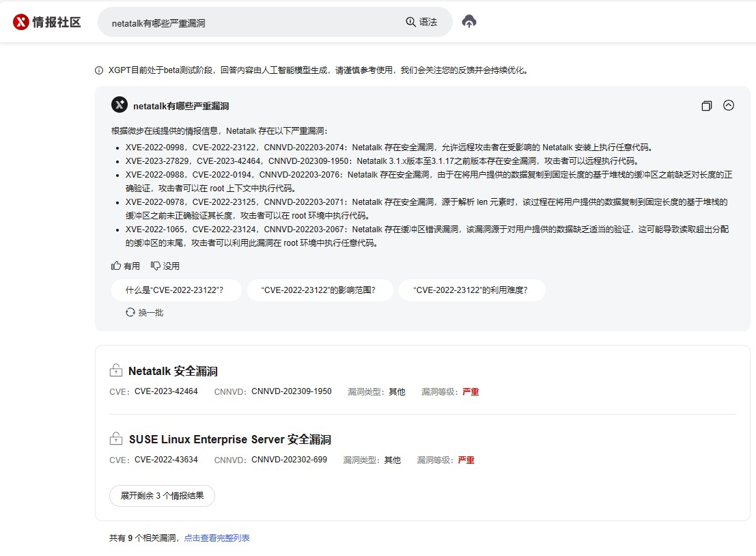The width and height of the screenshot is (756, 556).
Task: Click the magnifier icon beside 语法
Action: click(411, 22)
